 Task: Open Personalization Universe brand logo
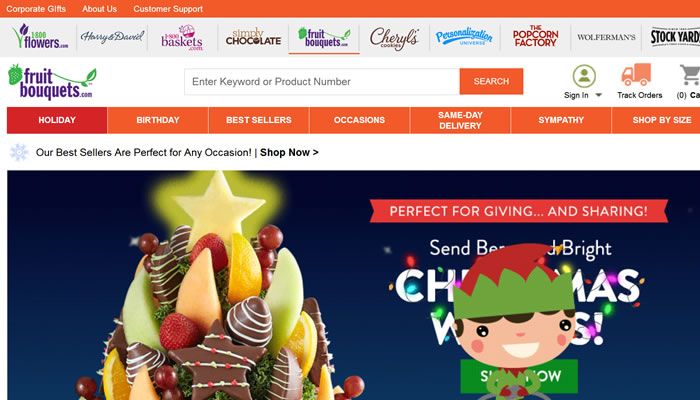(464, 37)
